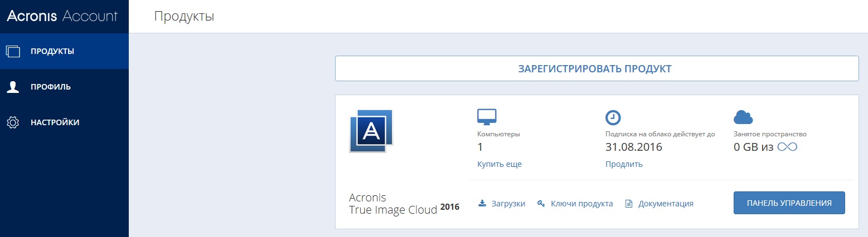The width and height of the screenshot is (868, 237).
Task: Click the Profile person icon
Action: pyautogui.click(x=13, y=87)
